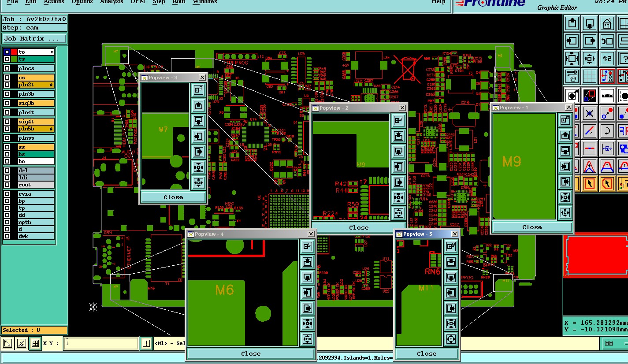Click Close button in Popview - 1
Screen dimensions: 628x364
point(532,227)
